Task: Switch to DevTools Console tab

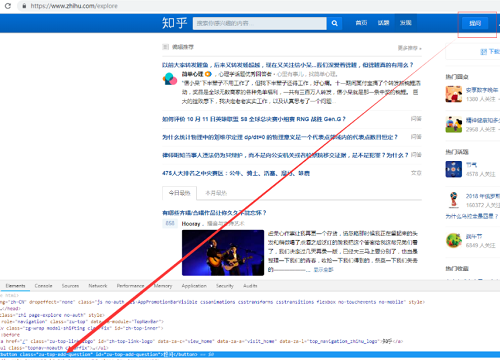Action: 43,286
